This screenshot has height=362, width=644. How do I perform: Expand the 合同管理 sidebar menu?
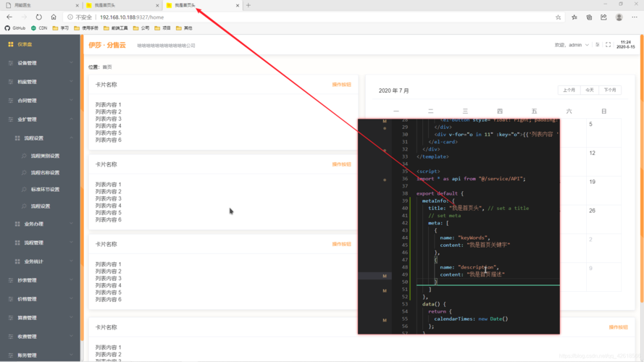pos(41,101)
